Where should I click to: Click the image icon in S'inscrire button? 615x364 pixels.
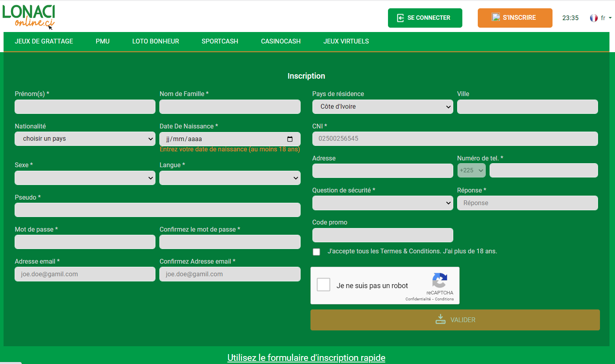(496, 17)
